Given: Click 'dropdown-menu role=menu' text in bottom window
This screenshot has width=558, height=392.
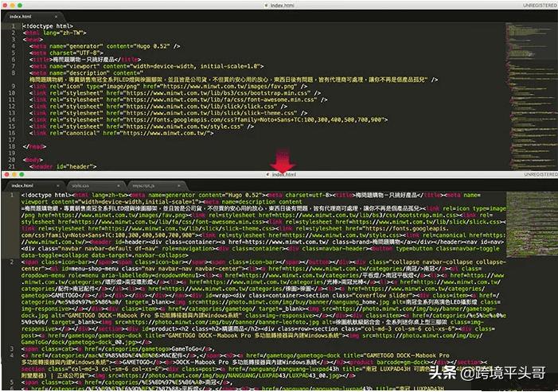Looking at the screenshot, I should [x=61, y=275].
